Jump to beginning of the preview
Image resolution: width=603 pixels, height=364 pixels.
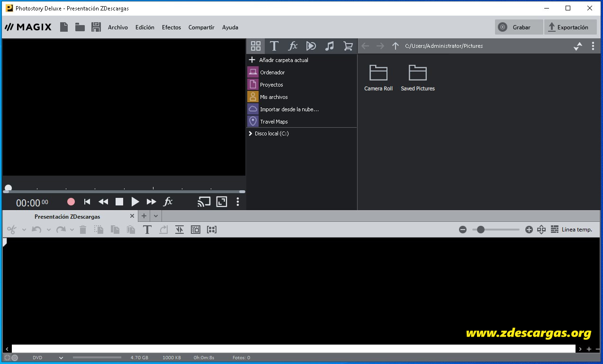click(x=87, y=202)
